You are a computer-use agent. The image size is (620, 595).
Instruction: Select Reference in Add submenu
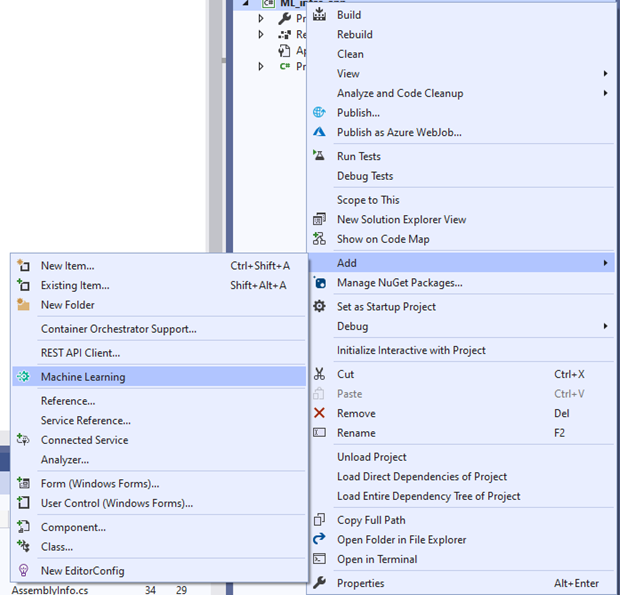pos(159,401)
